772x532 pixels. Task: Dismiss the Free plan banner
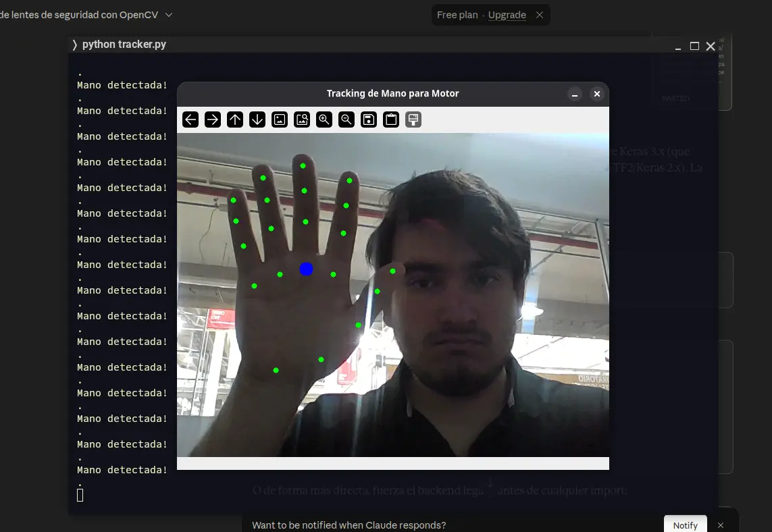[x=540, y=15]
